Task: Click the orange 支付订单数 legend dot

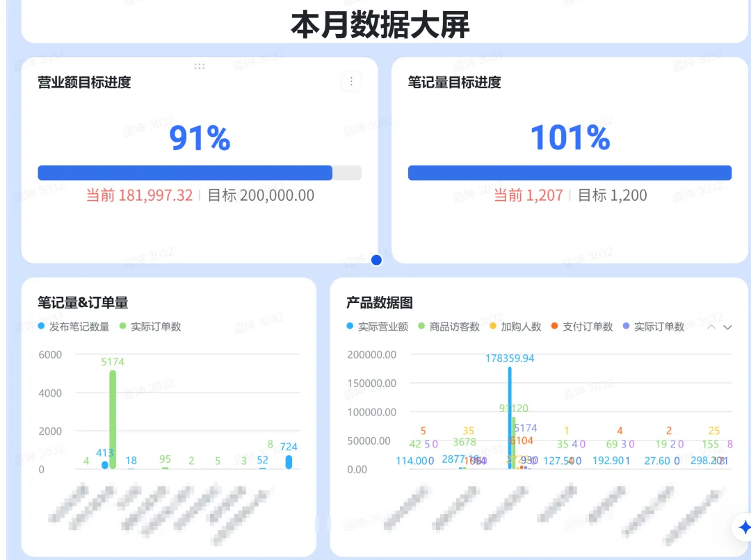Action: [x=554, y=327]
